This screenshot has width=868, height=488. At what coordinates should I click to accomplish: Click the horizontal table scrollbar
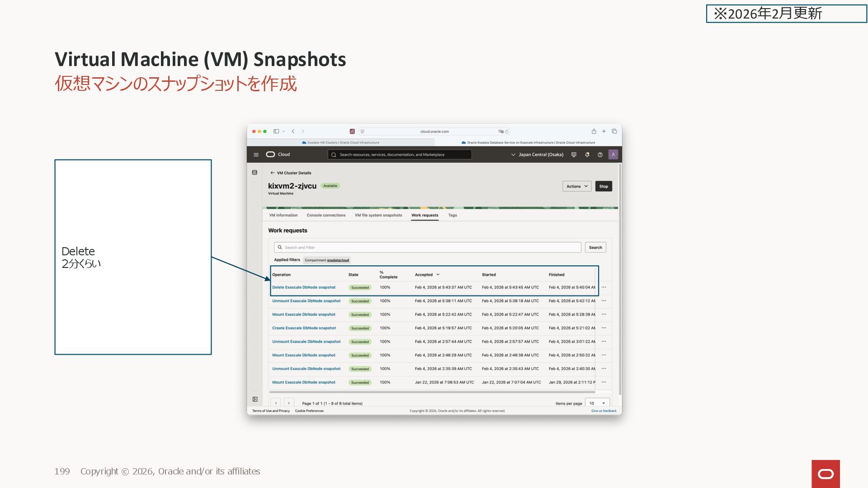(x=432, y=392)
